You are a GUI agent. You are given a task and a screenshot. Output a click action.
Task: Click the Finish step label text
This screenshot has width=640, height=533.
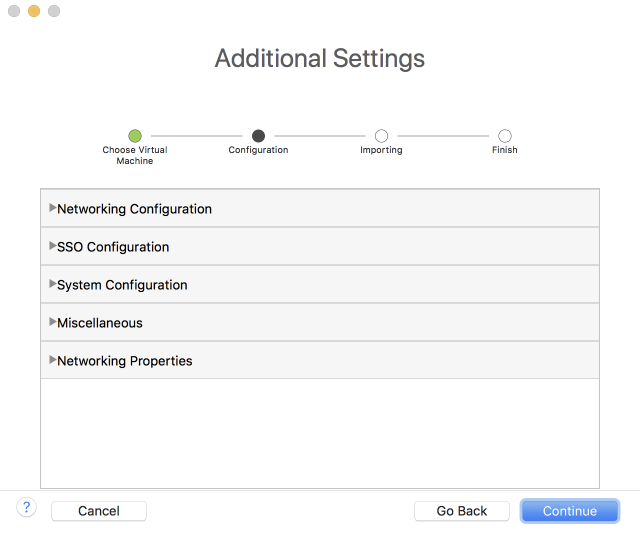[x=505, y=150]
